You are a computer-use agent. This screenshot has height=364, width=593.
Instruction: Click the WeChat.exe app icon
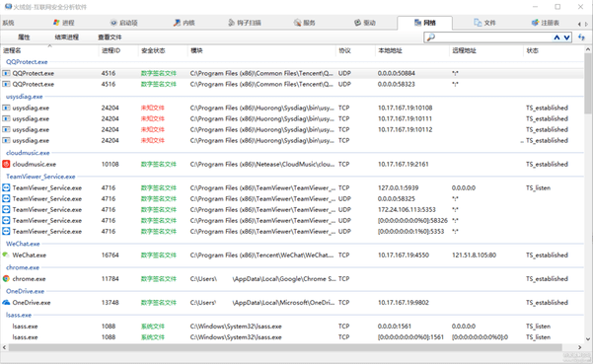pyautogui.click(x=6, y=255)
